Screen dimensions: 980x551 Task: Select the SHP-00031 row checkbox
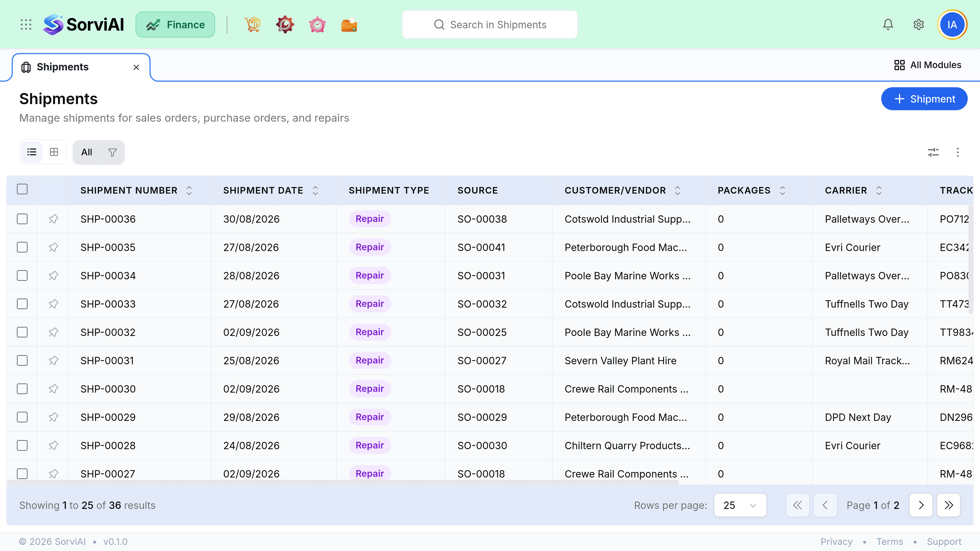coord(22,360)
